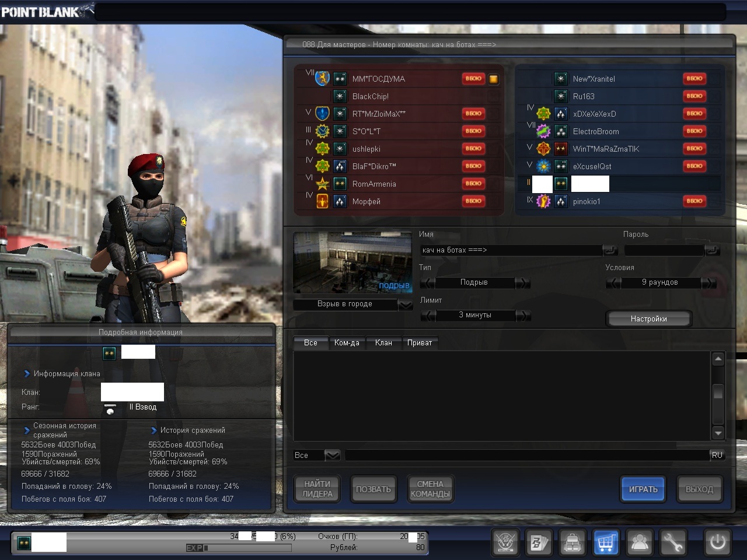Click the orange slot icon beside ММ*ГОСДУМА
The width and height of the screenshot is (747, 560).
493,79
